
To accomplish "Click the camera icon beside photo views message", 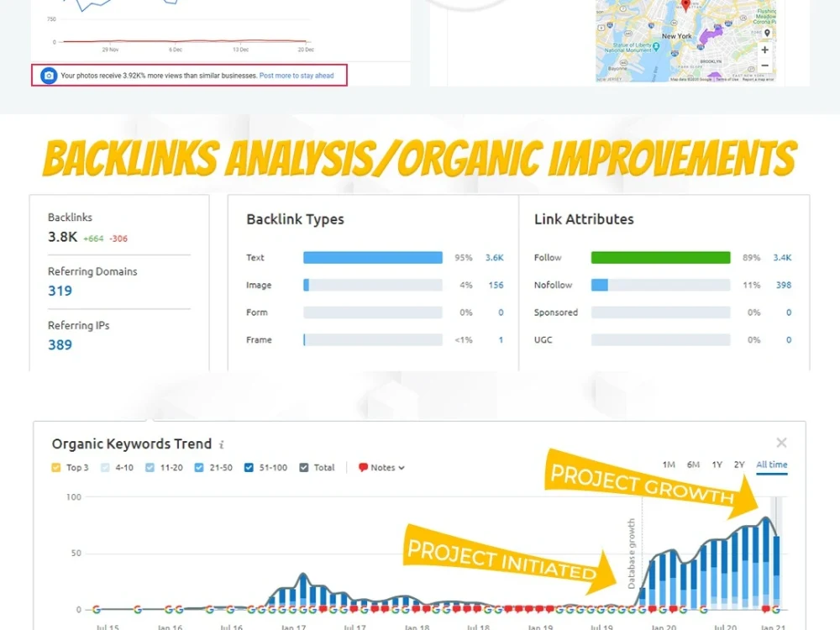I will coord(49,76).
